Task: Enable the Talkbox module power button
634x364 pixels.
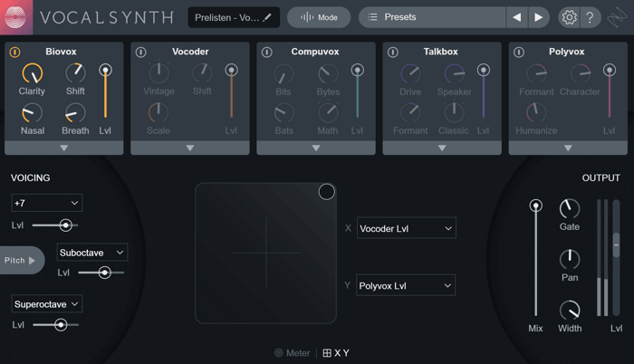Action: pyautogui.click(x=393, y=53)
